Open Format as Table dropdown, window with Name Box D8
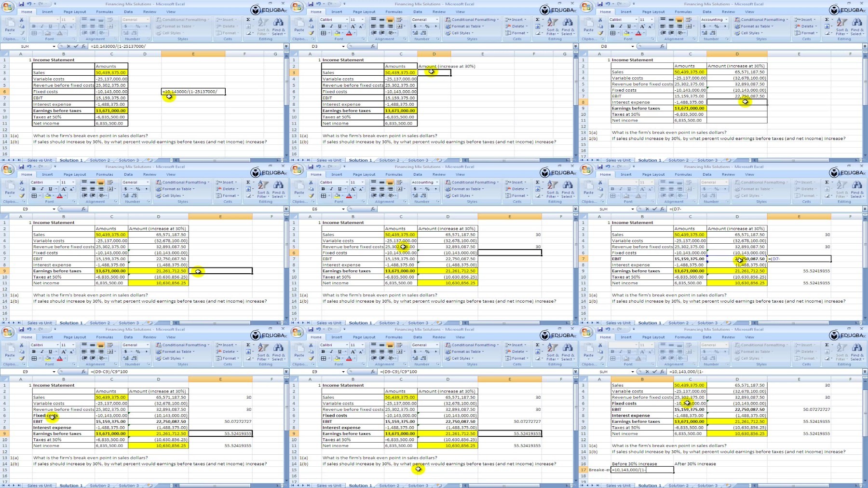Viewport: 868px width, 488px height. point(755,27)
